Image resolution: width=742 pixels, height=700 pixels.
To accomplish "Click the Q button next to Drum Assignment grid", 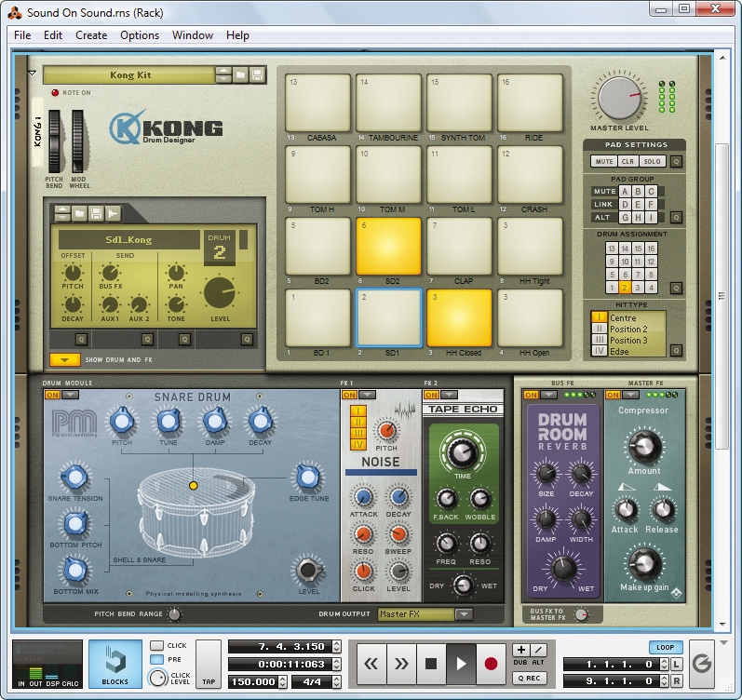I will 676,288.
